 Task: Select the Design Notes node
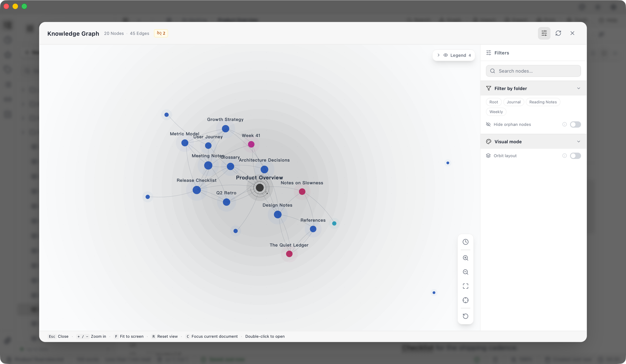pos(278,215)
